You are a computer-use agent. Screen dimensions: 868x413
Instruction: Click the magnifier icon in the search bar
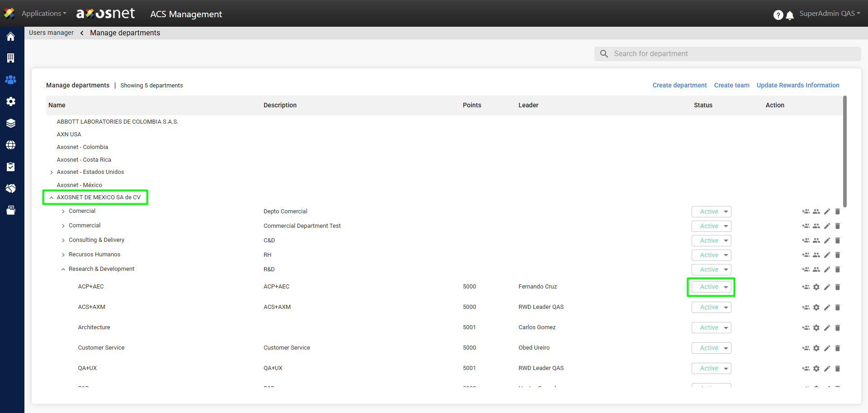pyautogui.click(x=604, y=54)
